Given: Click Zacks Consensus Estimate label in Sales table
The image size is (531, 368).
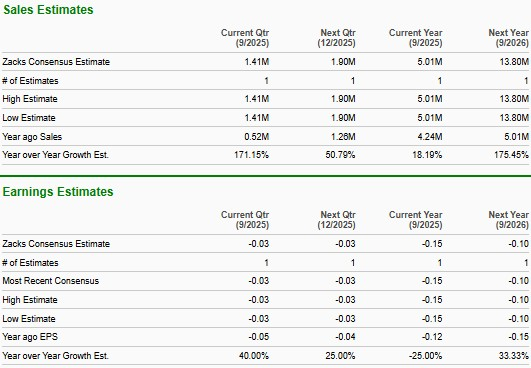Looking at the screenshot, I should click(56, 62).
